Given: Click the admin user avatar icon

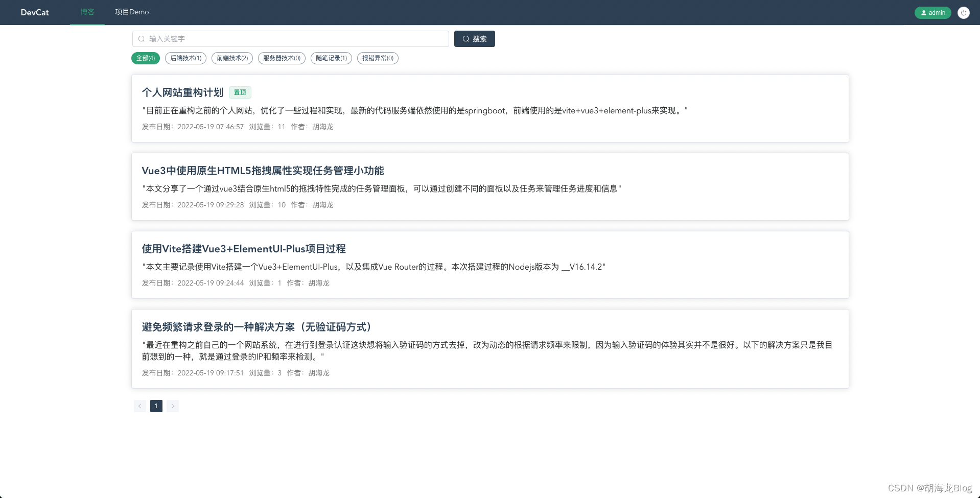Looking at the screenshot, I should [x=924, y=12].
